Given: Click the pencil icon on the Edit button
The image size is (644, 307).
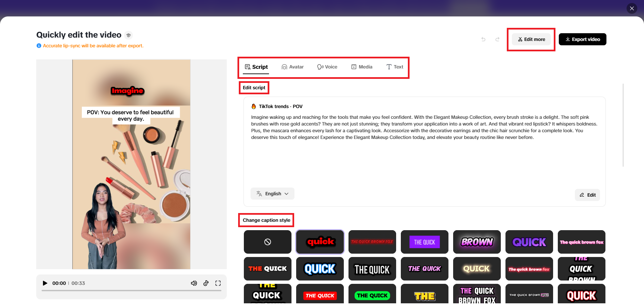Looking at the screenshot, I should click(x=582, y=195).
